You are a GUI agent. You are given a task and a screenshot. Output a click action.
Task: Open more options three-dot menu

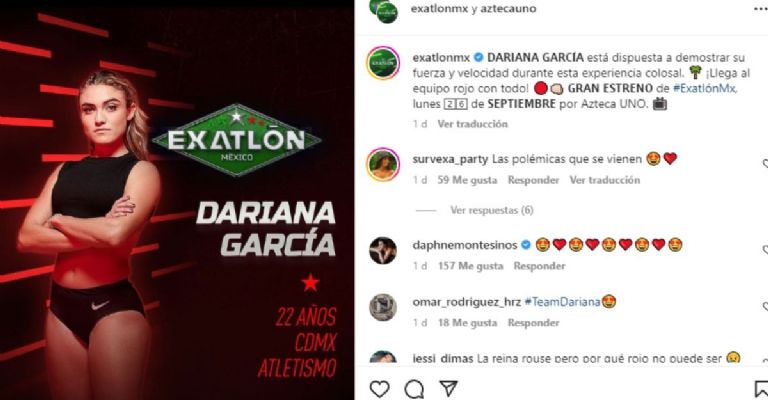point(761,9)
